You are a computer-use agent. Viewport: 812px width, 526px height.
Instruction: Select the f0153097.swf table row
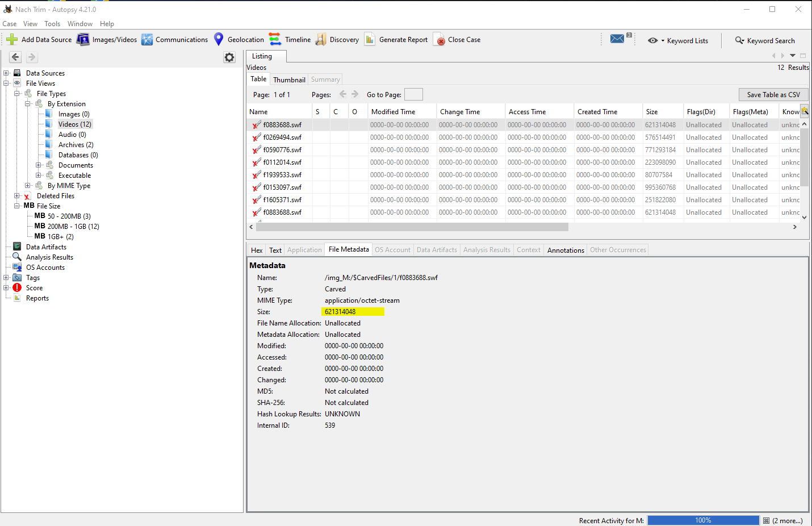click(x=524, y=187)
